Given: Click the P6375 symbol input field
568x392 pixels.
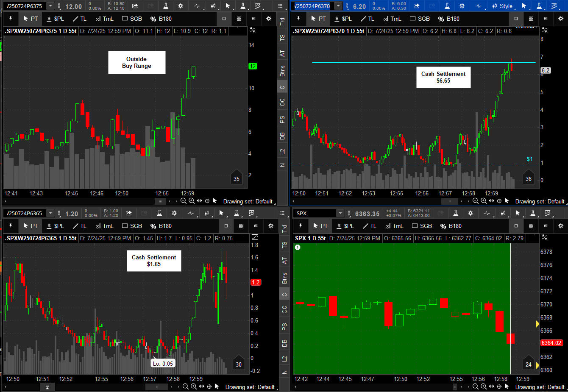Looking at the screenshot, I should pyautogui.click(x=25, y=6).
